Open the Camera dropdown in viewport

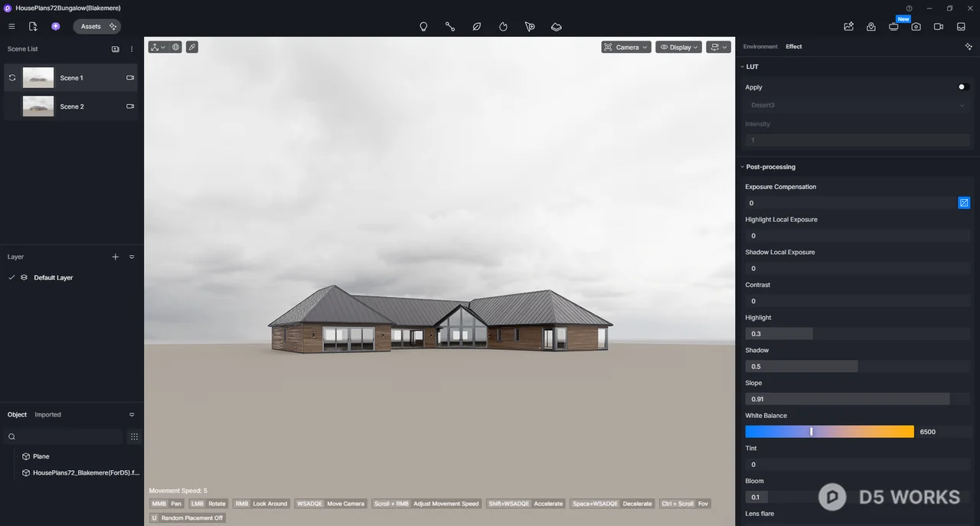click(626, 47)
